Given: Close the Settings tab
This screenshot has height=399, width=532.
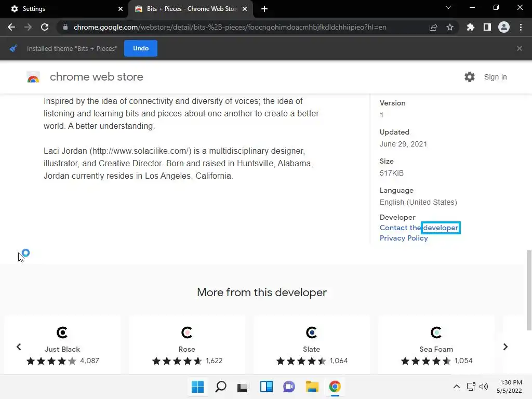Looking at the screenshot, I should pos(121,9).
